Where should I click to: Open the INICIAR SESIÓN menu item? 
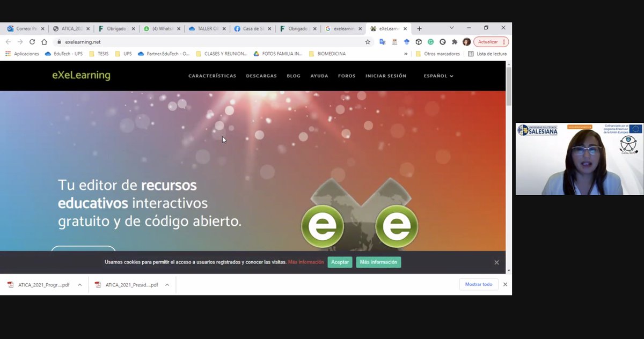[x=386, y=76]
